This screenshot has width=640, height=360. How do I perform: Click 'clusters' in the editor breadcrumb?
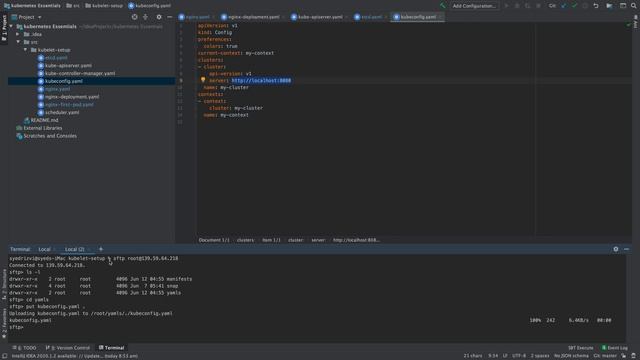(245, 240)
